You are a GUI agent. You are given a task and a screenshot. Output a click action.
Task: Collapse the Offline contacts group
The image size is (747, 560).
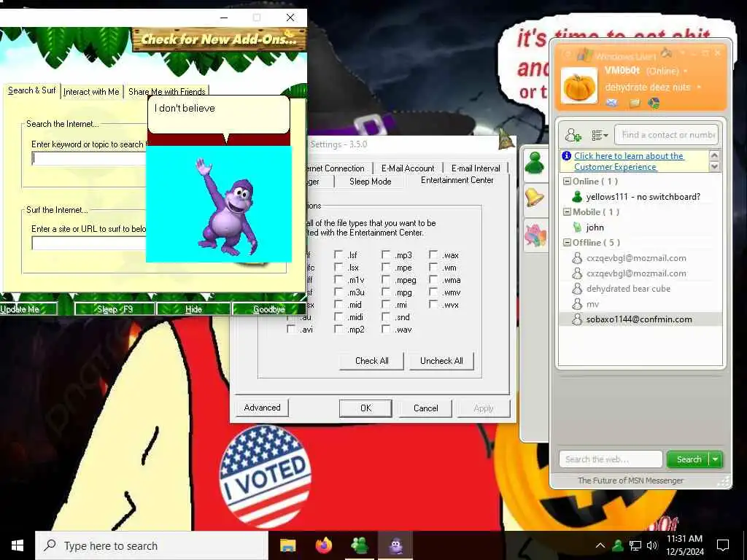pyautogui.click(x=567, y=242)
